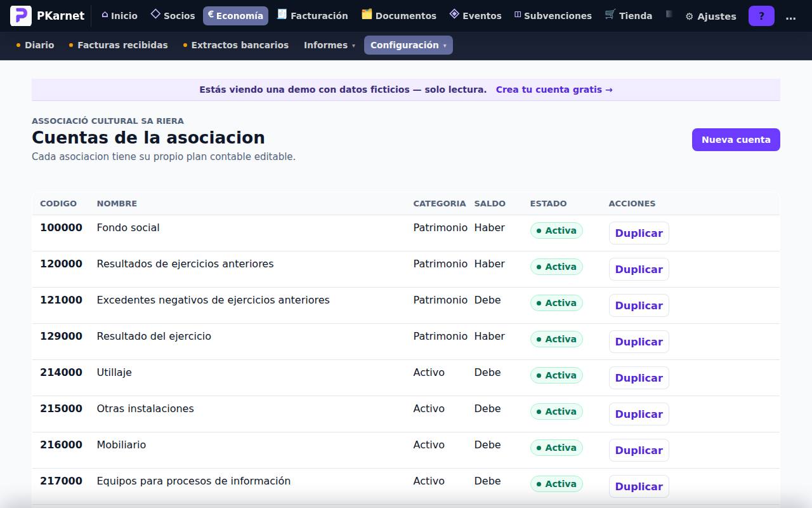Go to Inicio via the home icon
Viewport: 812px width, 508px height.
click(x=105, y=15)
